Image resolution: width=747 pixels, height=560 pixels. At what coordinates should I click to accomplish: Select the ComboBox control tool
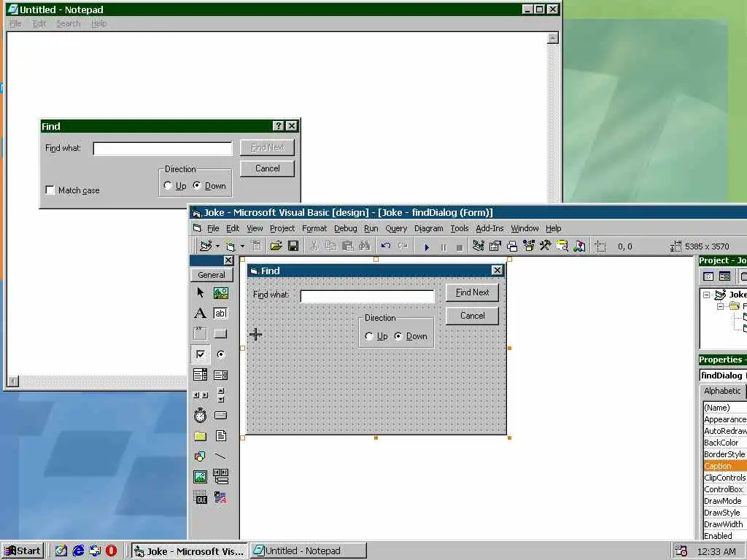[x=200, y=375]
